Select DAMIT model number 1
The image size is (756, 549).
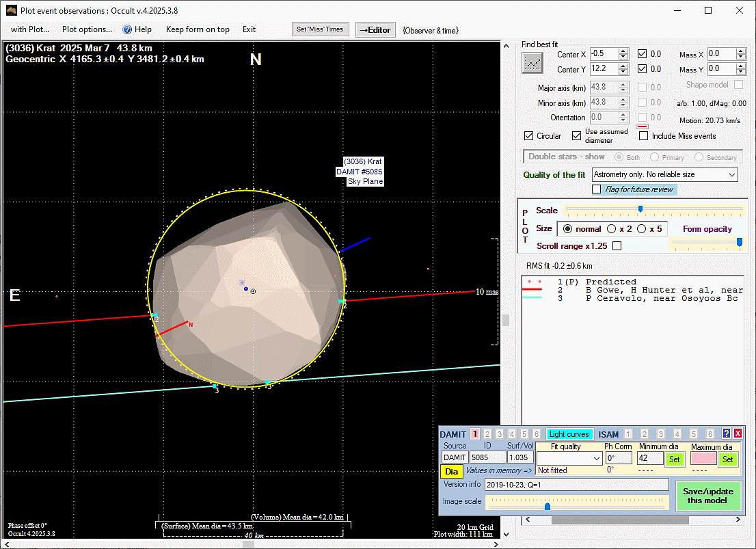(474, 434)
